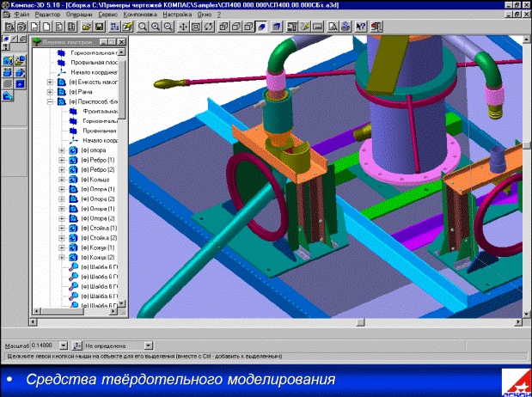Toggle the perspective view button

click(277, 27)
